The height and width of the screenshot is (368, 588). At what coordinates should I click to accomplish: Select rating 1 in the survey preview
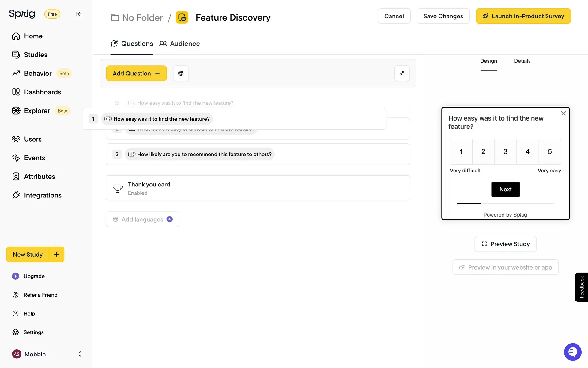461,151
